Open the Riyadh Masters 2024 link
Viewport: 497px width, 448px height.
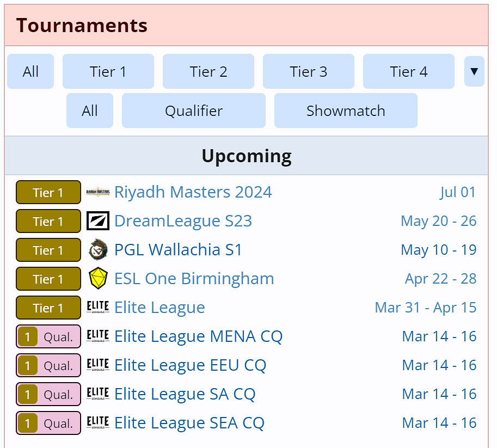click(x=193, y=192)
